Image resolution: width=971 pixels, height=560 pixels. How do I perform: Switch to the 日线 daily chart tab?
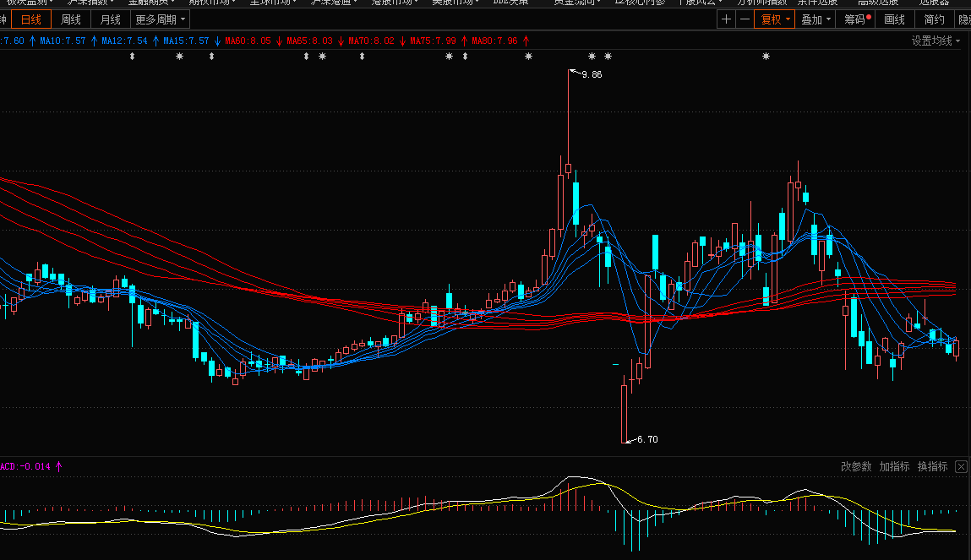pyautogui.click(x=31, y=19)
